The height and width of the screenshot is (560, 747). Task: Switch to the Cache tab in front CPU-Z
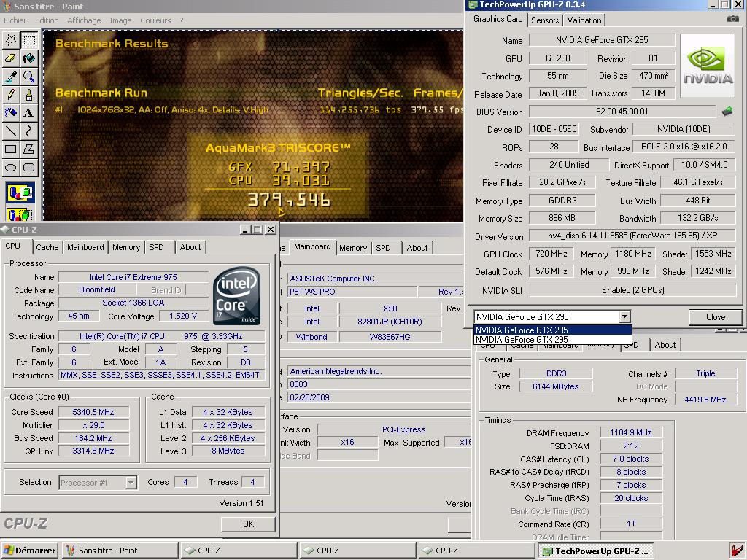click(47, 247)
